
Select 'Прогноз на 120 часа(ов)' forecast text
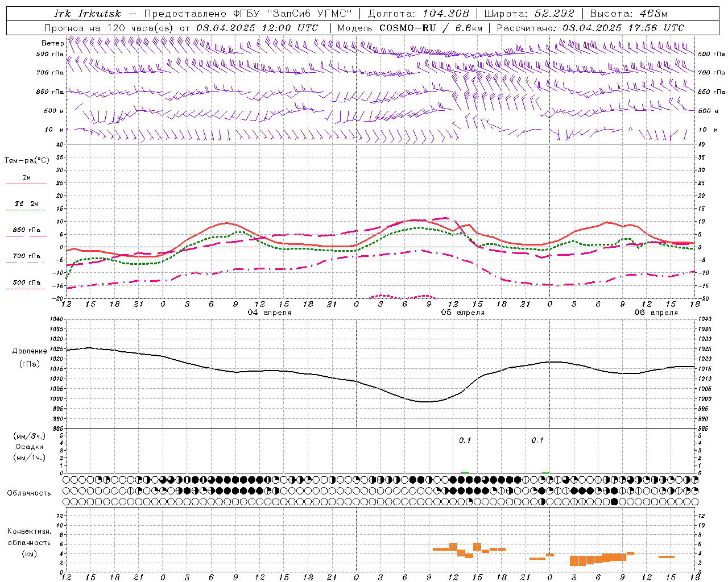click(x=109, y=28)
